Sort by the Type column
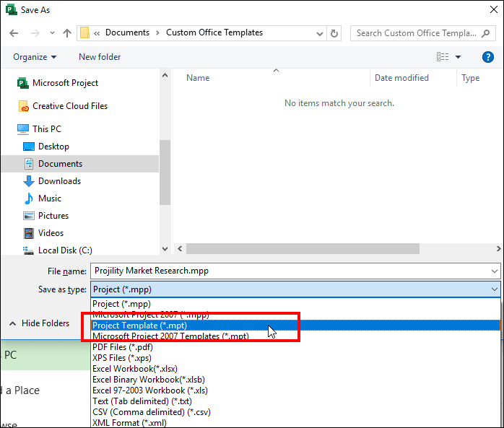The image size is (504, 428). tap(471, 78)
